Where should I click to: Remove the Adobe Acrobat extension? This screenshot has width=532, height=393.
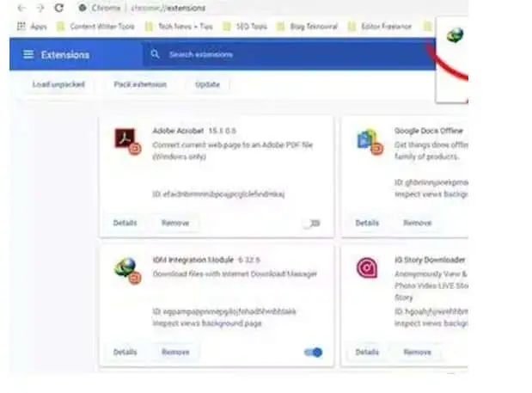[x=175, y=223]
